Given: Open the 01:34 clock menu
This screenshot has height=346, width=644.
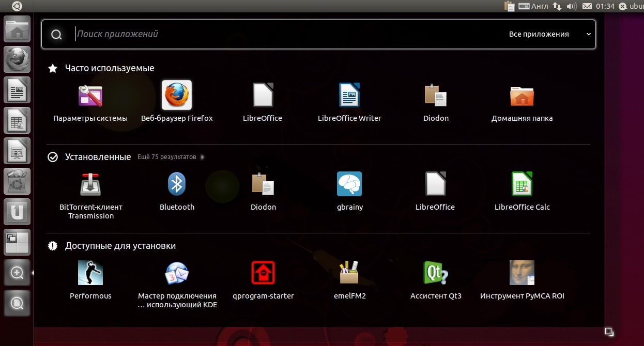Looking at the screenshot, I should (x=605, y=6).
